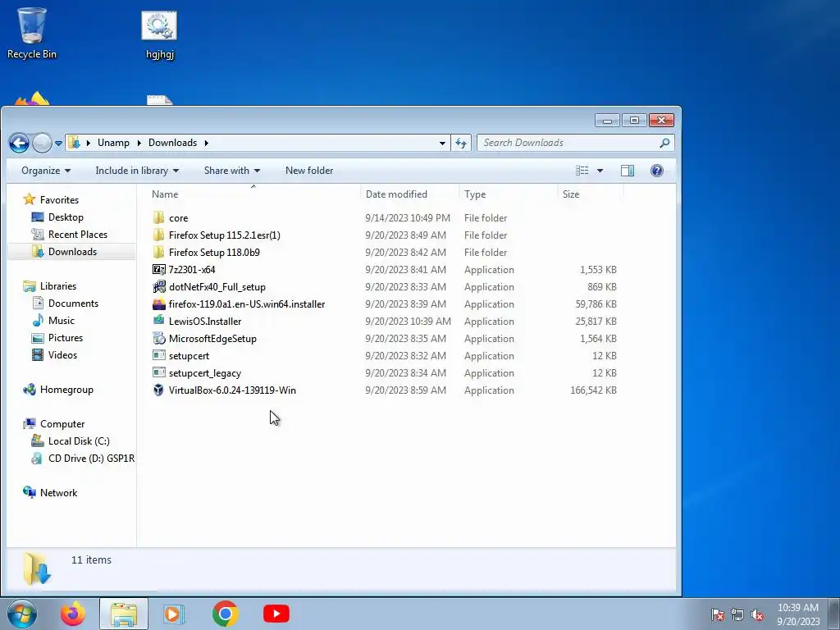
Task: Launch Google Chrome from taskbar
Action: point(225,614)
